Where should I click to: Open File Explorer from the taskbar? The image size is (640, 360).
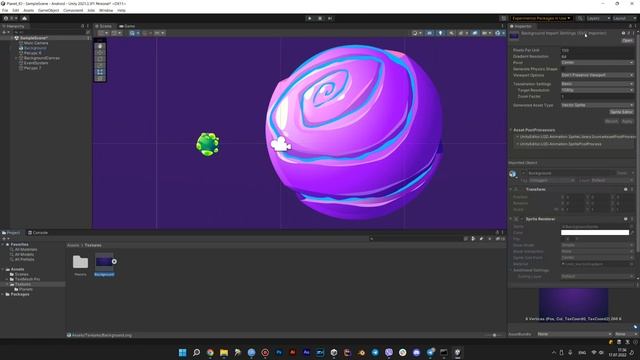click(224, 352)
